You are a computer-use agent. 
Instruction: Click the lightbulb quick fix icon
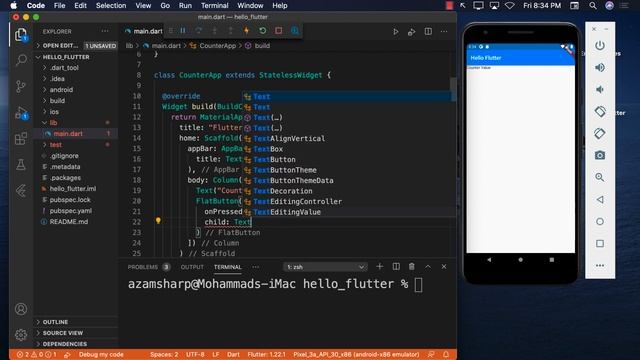click(x=158, y=221)
